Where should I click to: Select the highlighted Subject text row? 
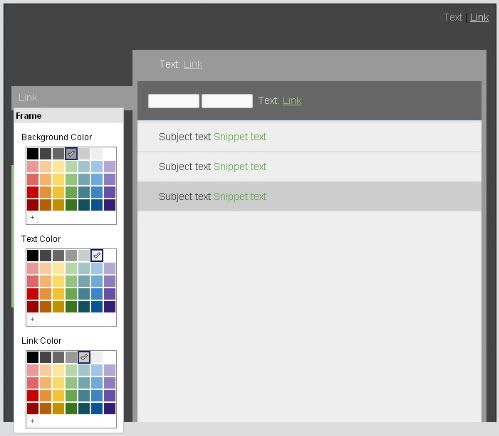(309, 196)
